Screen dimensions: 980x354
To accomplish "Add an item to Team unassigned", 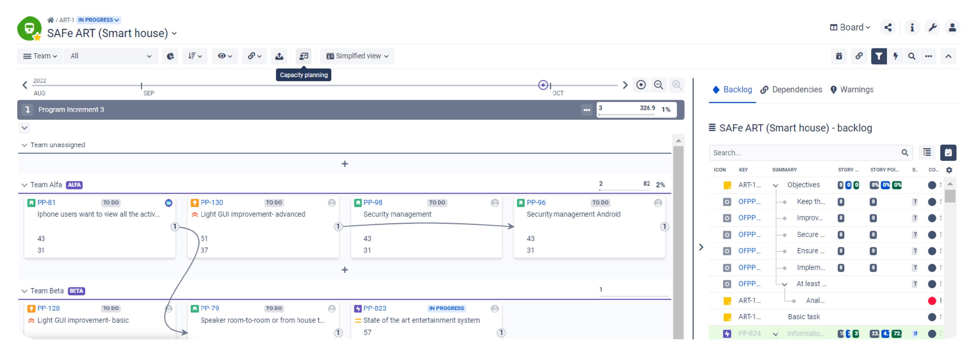I will coord(345,164).
